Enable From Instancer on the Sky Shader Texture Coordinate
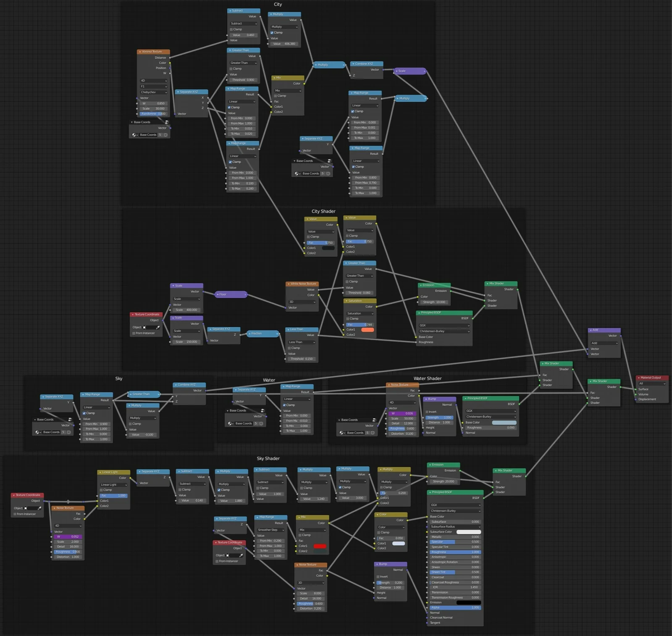Image resolution: width=672 pixels, height=636 pixels. [15, 514]
